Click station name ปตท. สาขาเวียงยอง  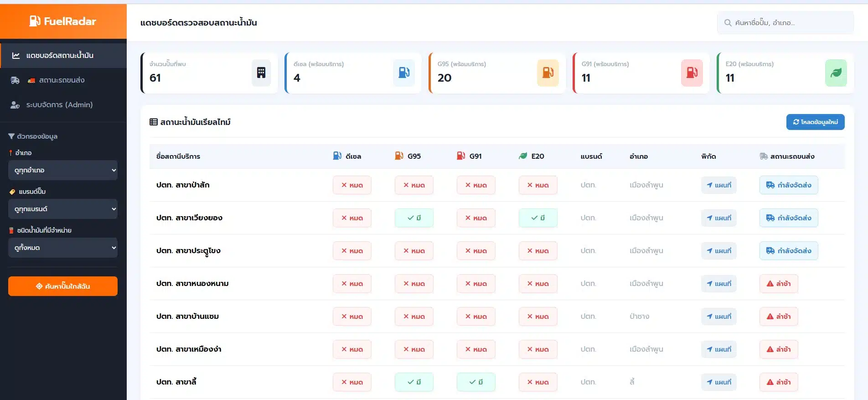pos(189,218)
